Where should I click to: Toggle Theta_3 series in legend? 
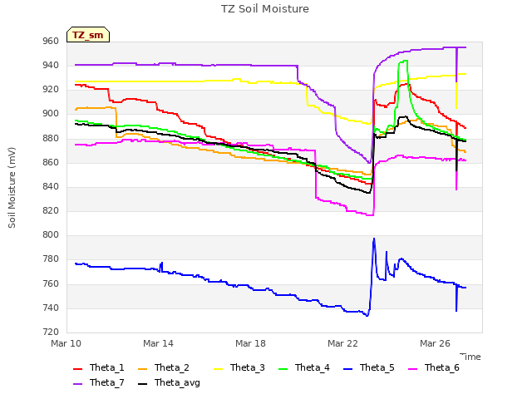pyautogui.click(x=239, y=367)
